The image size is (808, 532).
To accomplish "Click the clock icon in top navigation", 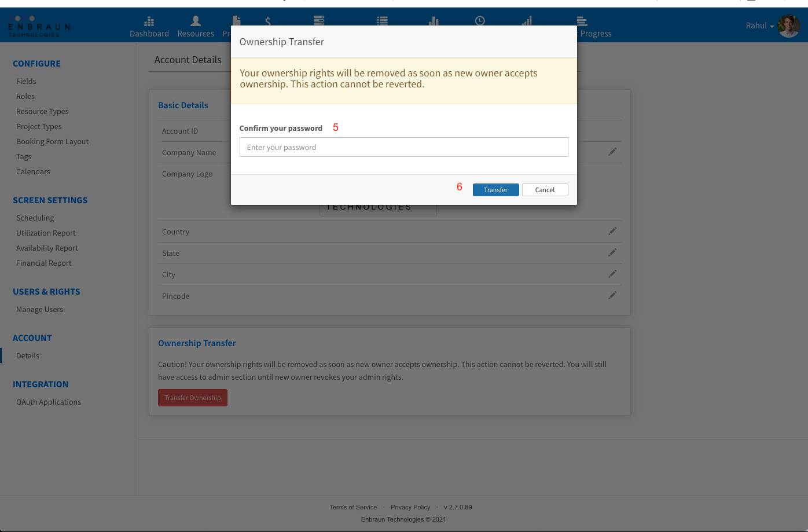I will click(480, 21).
